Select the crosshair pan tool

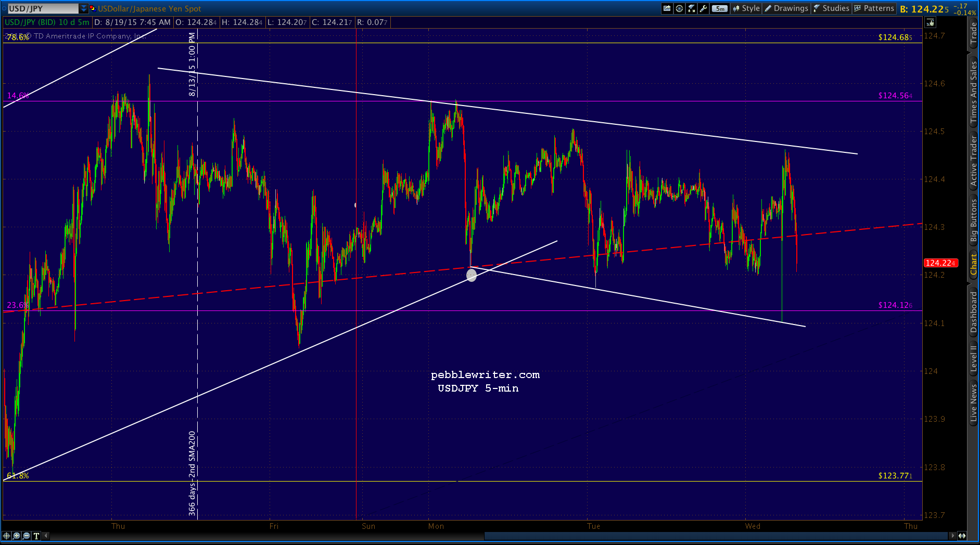tap(7, 536)
